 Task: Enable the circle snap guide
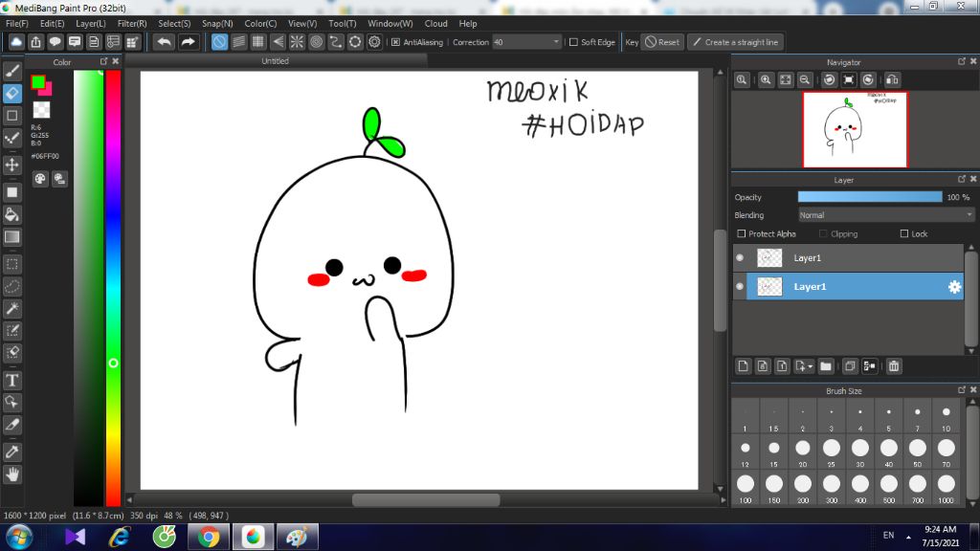click(316, 42)
